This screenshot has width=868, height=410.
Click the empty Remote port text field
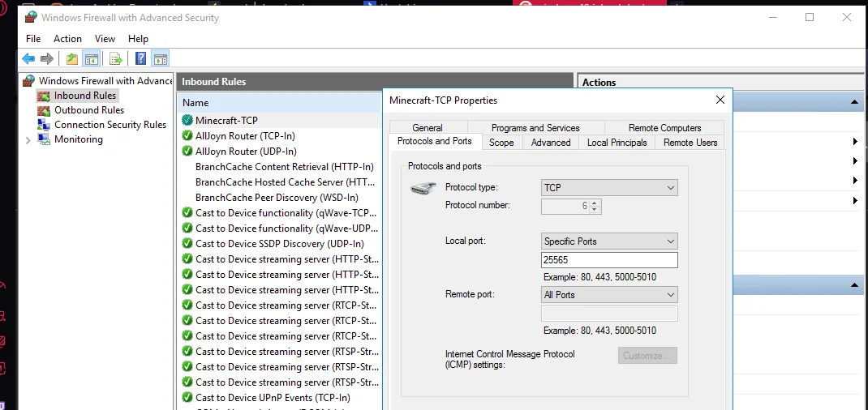pos(609,314)
